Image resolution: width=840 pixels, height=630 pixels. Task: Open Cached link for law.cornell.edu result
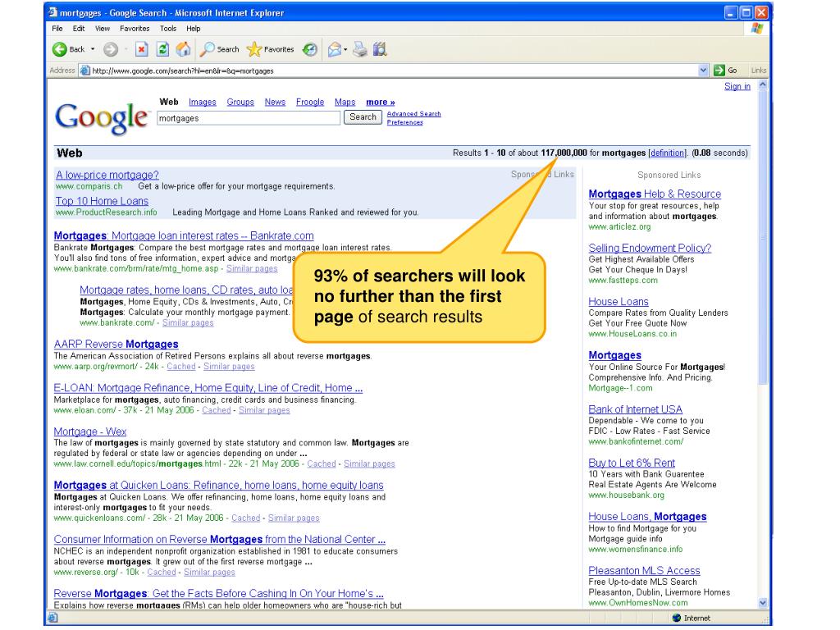pos(322,464)
